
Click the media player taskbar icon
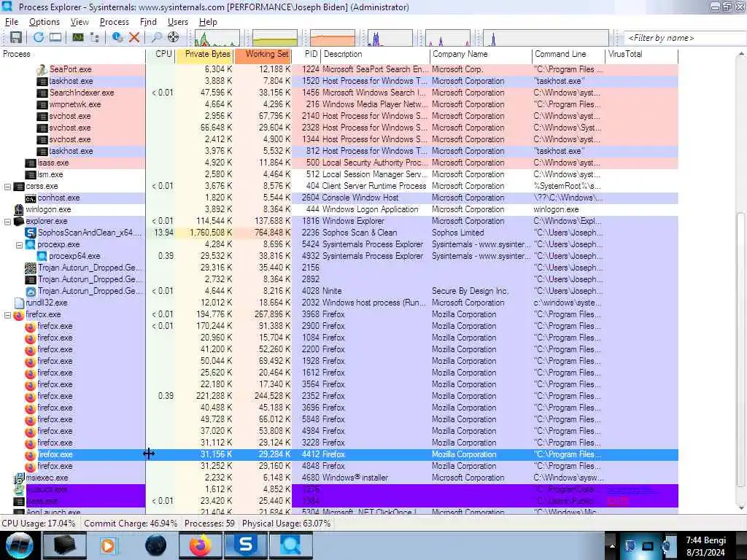pyautogui.click(x=109, y=545)
